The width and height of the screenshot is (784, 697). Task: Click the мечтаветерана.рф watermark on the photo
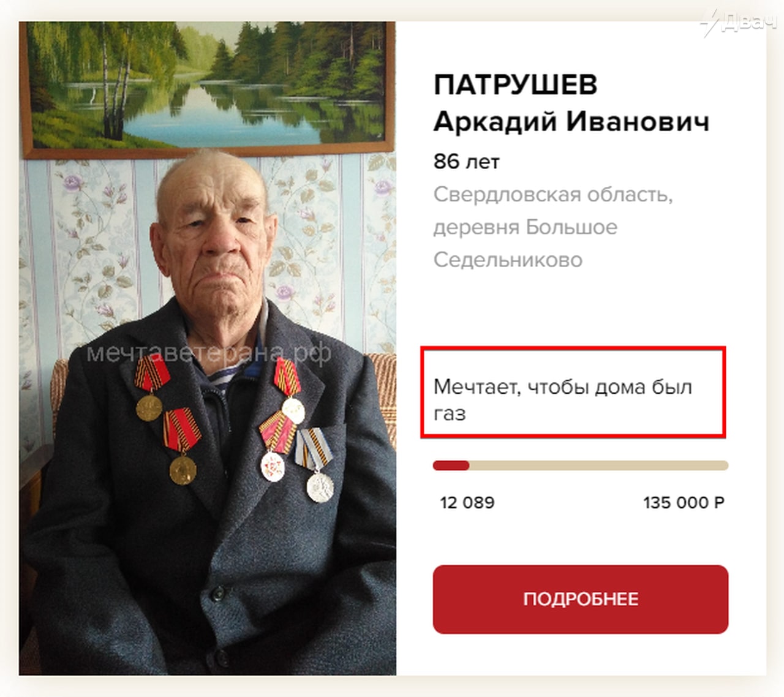tap(209, 353)
